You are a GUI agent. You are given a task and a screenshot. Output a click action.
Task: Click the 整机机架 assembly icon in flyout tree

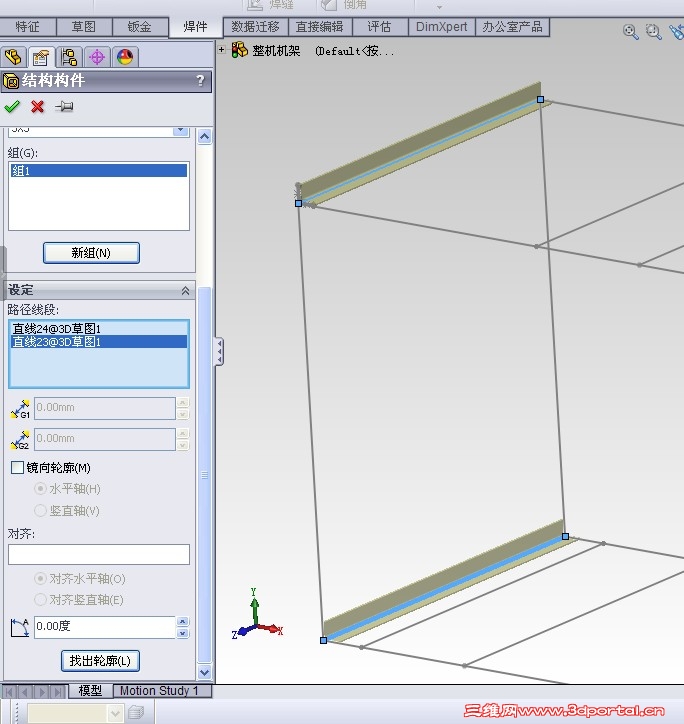(240, 50)
